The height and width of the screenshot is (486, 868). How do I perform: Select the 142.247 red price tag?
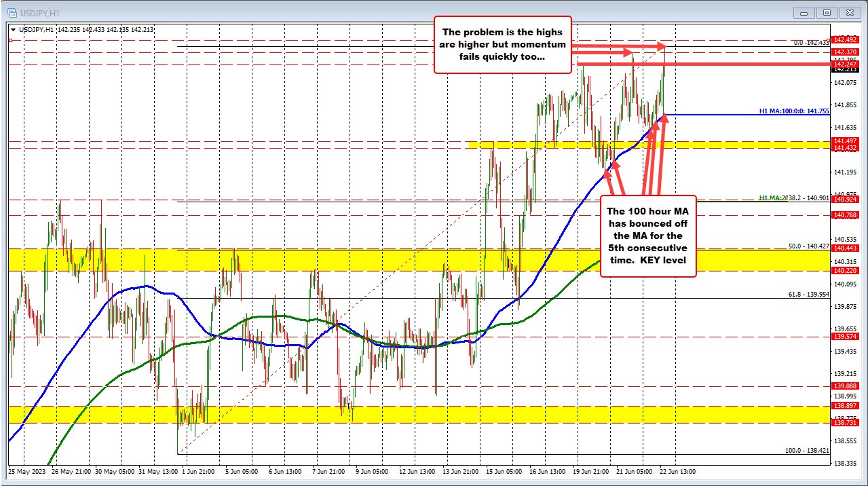(845, 64)
